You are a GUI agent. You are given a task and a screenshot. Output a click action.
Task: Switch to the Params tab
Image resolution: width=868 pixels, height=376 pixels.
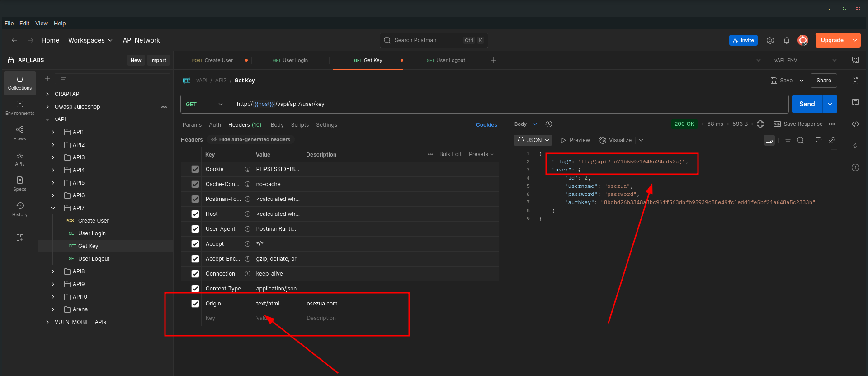[x=192, y=125]
